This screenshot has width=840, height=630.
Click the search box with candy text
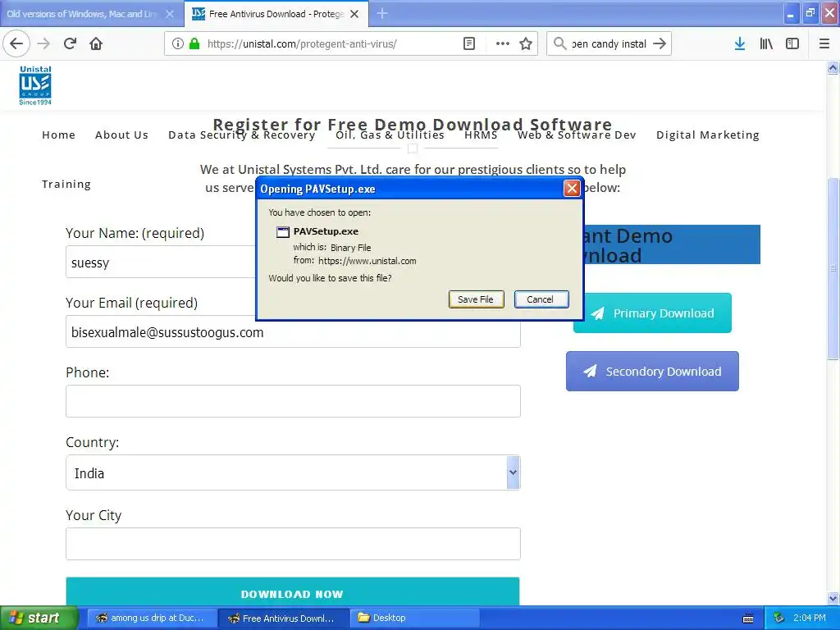tap(609, 44)
